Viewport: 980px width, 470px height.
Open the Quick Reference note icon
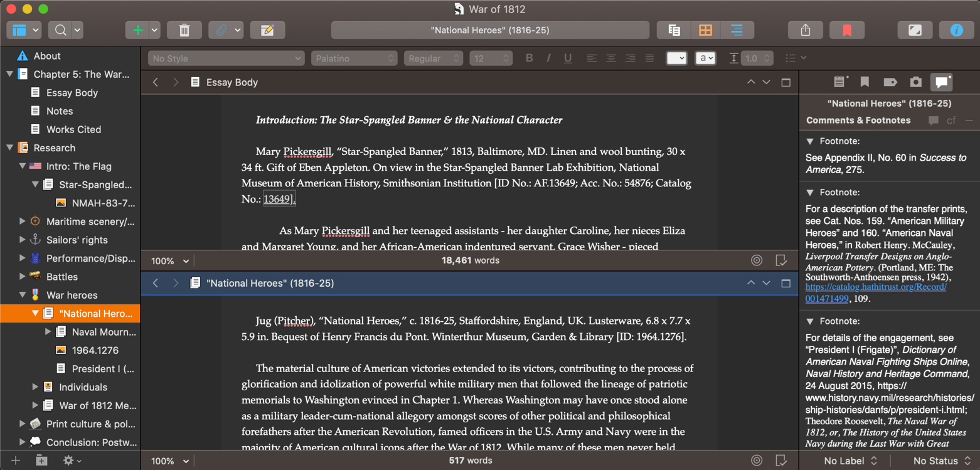(267, 30)
